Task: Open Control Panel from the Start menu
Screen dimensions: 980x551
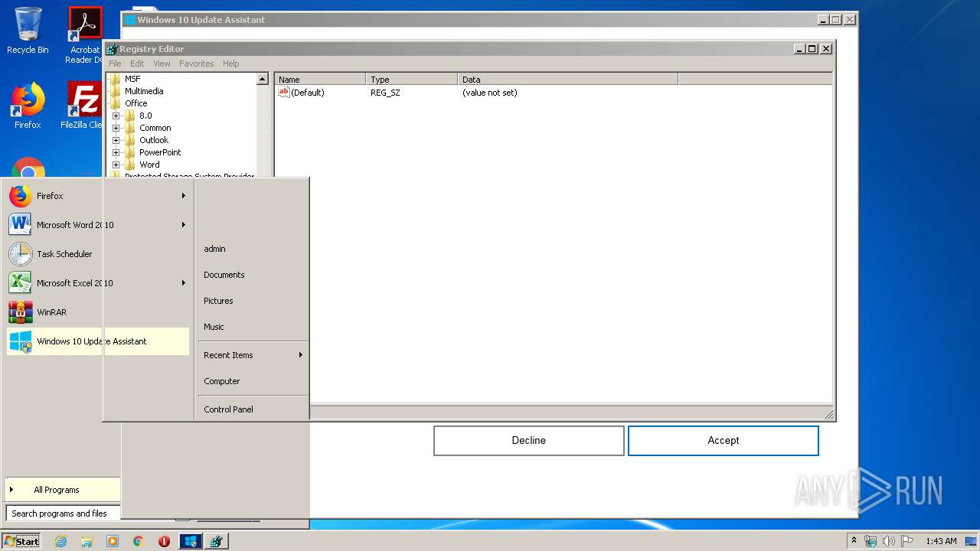Action: tap(228, 409)
